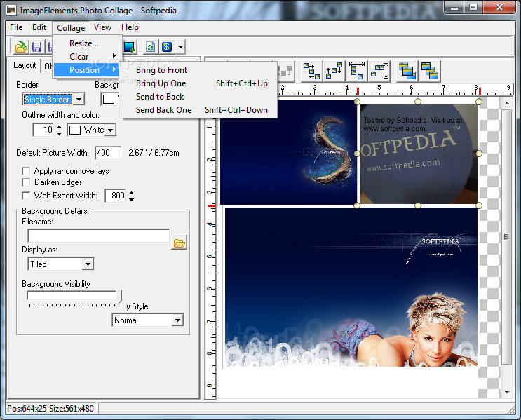Select the blue S logo picture

(x=288, y=152)
